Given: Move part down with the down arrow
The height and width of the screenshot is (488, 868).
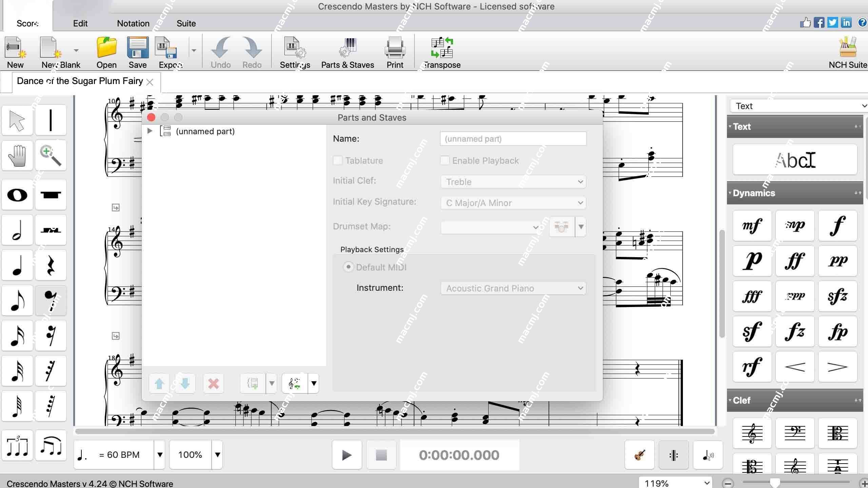Looking at the screenshot, I should coord(185,383).
